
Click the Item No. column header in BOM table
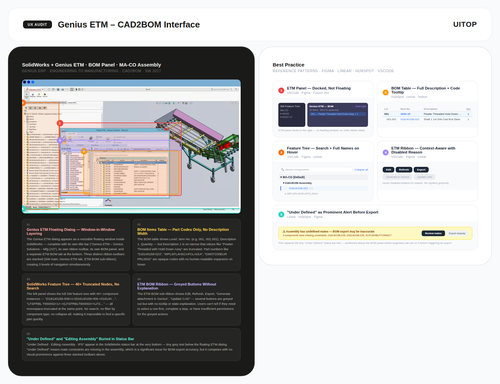pyautogui.click(x=405, y=109)
